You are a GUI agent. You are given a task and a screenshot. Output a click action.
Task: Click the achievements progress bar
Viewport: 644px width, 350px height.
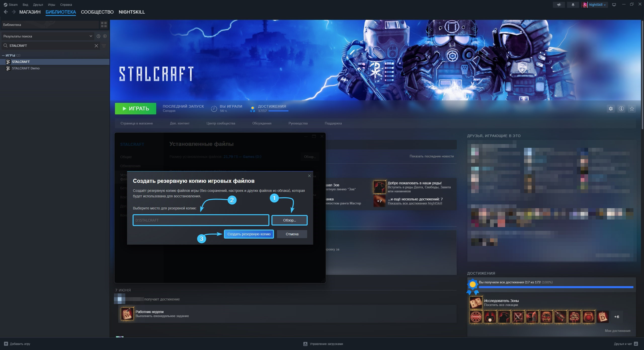(556, 287)
